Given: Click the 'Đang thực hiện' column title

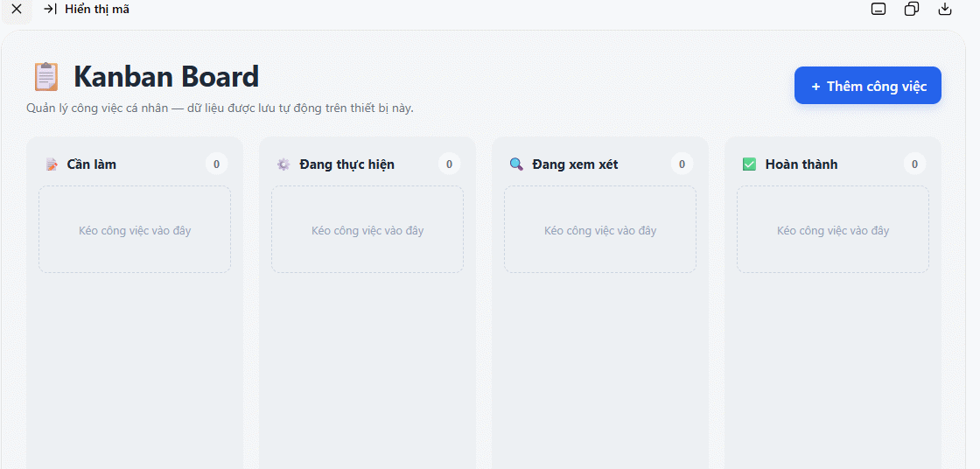Looking at the screenshot, I should pos(346,164).
